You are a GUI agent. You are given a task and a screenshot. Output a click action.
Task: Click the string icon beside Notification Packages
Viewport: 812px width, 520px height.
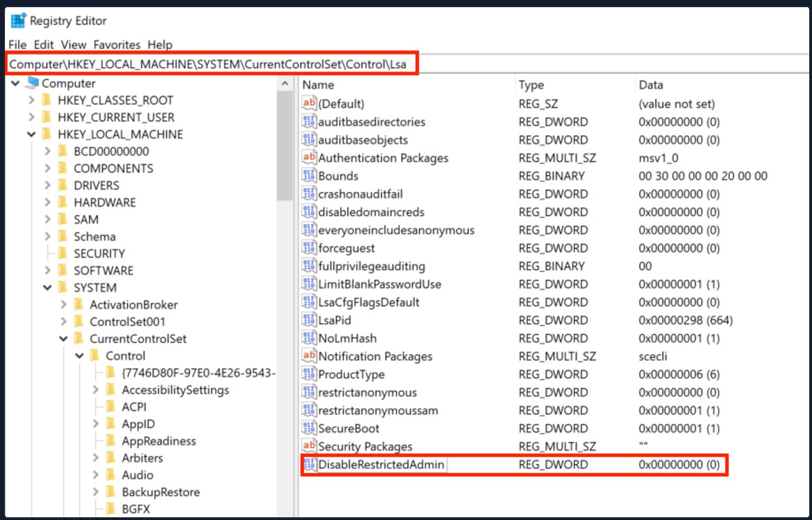point(309,356)
